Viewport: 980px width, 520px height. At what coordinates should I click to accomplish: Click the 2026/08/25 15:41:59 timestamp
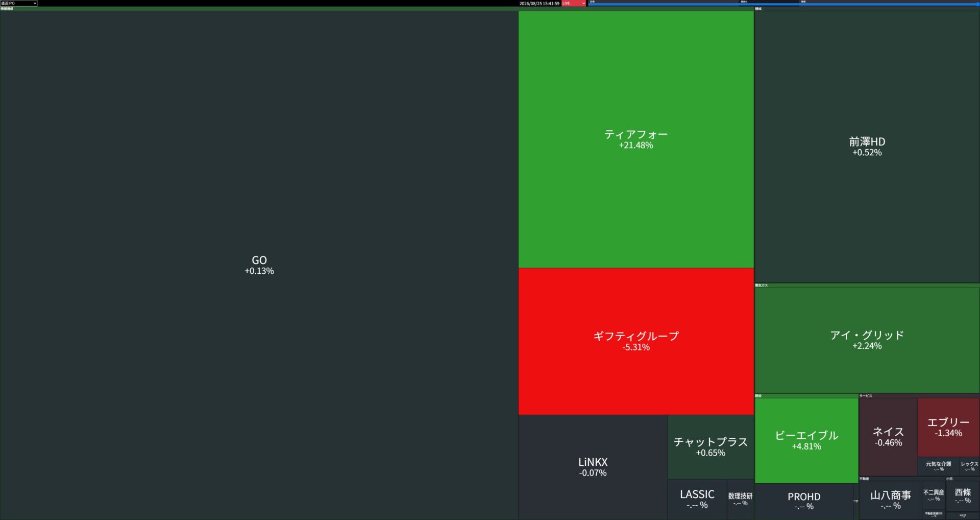[x=539, y=3]
